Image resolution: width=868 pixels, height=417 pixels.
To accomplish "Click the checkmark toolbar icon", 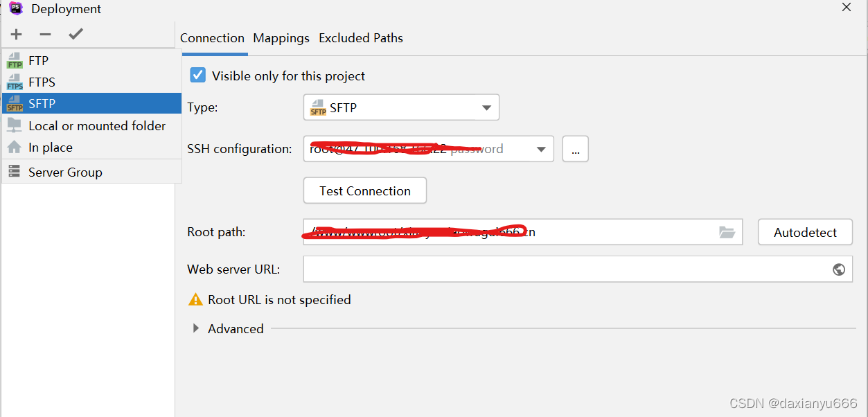I will click(x=75, y=33).
